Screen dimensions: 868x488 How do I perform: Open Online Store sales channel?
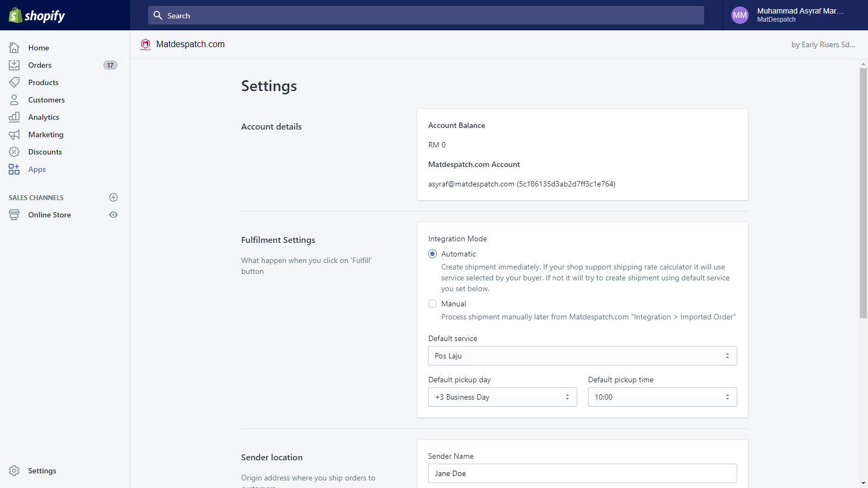pyautogui.click(x=49, y=215)
